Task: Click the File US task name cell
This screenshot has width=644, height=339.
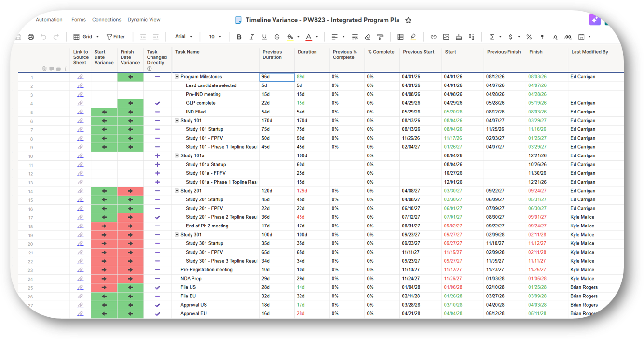Action: point(216,287)
